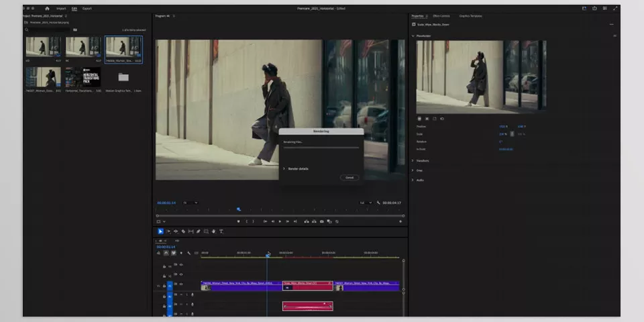Click the Mark Out bracket button
The width and height of the screenshot is (644, 322).
tap(253, 221)
